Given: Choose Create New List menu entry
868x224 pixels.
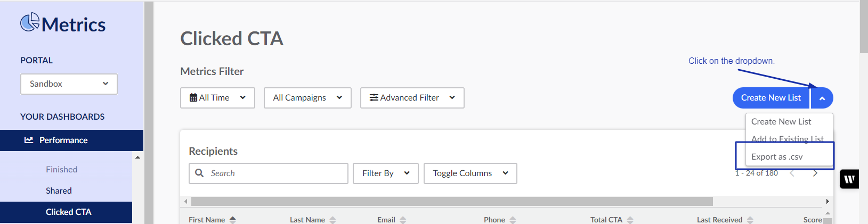Looking at the screenshot, I should pos(781,121).
